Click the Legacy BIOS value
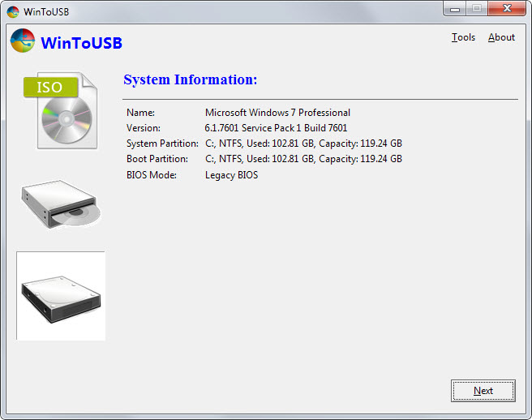The image size is (532, 420). [x=231, y=175]
